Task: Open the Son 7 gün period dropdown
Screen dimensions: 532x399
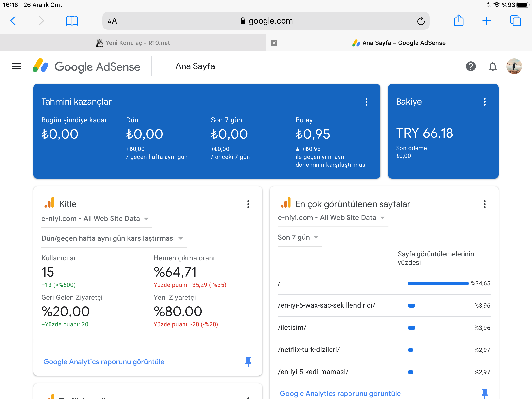Action: [x=300, y=237]
